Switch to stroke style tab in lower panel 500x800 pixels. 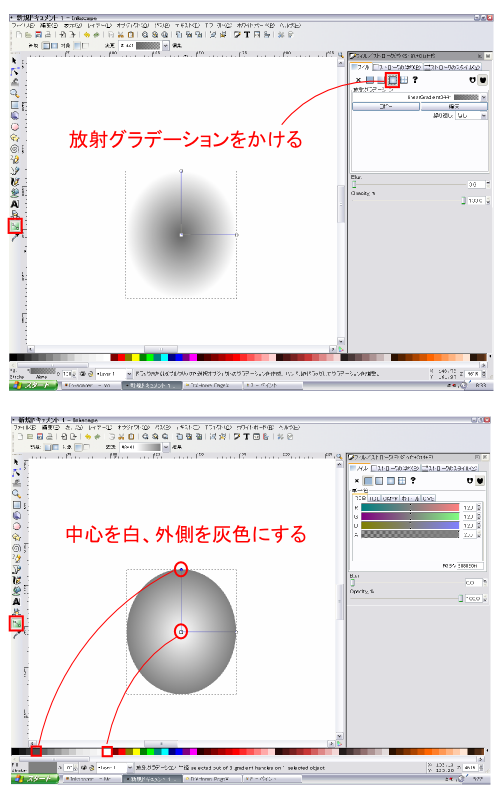[x=449, y=468]
